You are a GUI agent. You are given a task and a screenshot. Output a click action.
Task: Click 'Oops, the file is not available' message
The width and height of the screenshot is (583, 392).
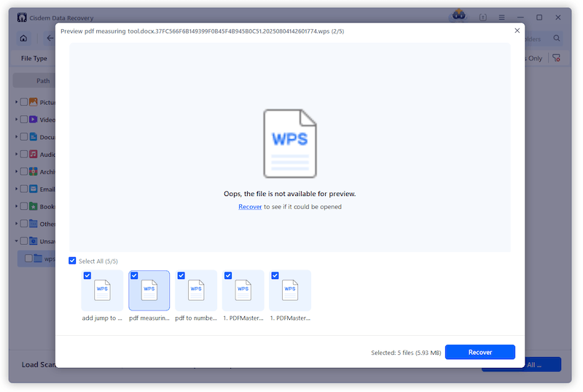pos(289,194)
